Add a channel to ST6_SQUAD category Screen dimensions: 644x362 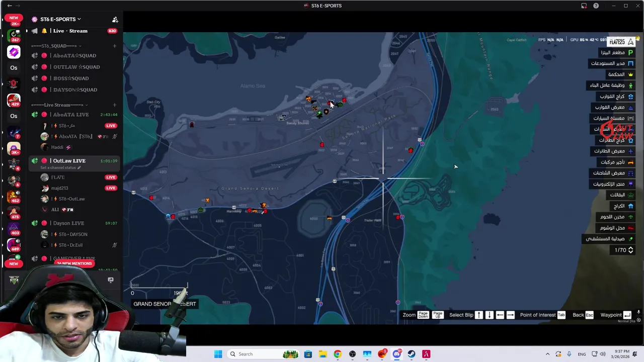tap(114, 46)
